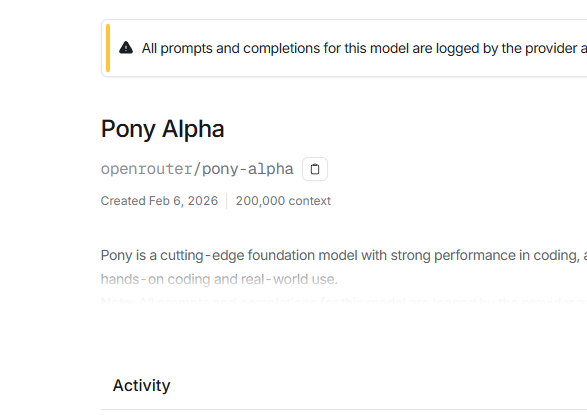Expand description via faded 'hands-on coding' line

219,279
